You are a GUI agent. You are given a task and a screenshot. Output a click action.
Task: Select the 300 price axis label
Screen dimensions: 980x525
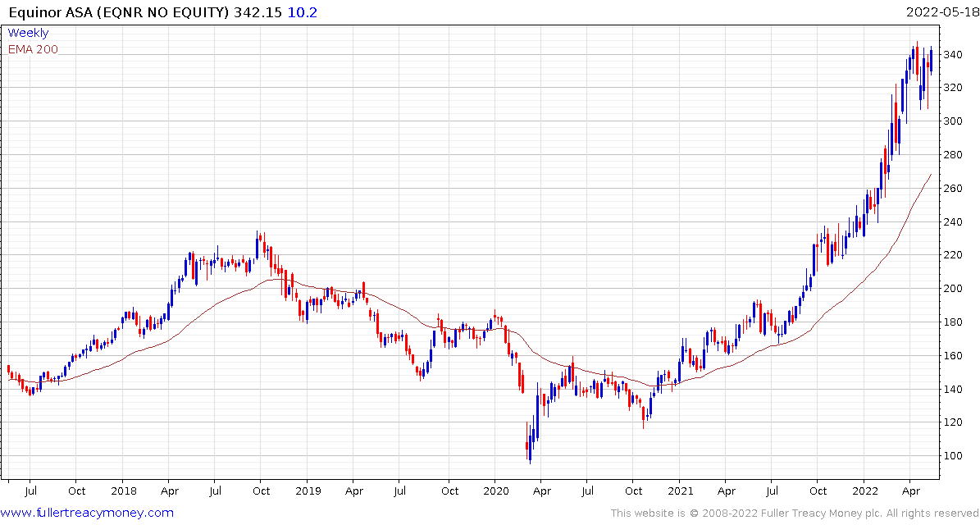[953, 121]
